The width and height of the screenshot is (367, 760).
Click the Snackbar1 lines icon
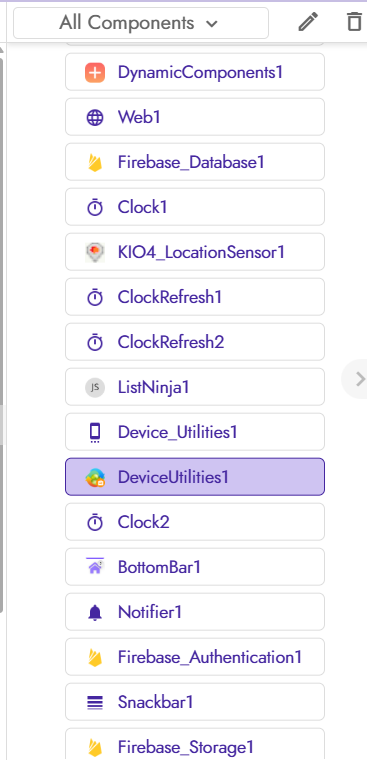tap(95, 702)
